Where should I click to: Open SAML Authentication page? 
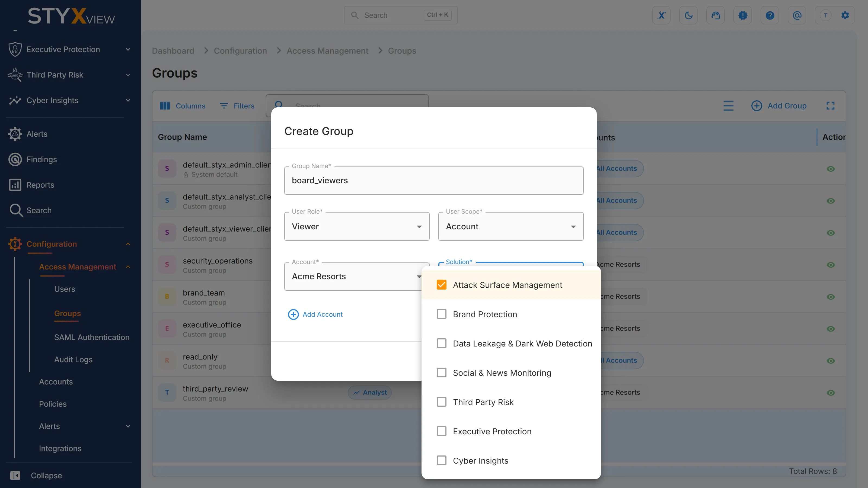(92, 337)
